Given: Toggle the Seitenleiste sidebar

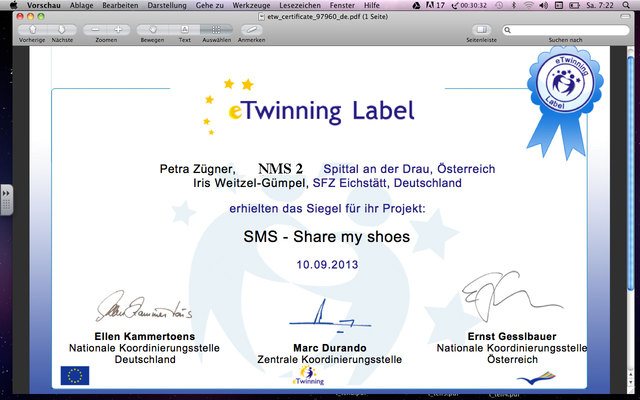Looking at the screenshot, I should pos(482,30).
